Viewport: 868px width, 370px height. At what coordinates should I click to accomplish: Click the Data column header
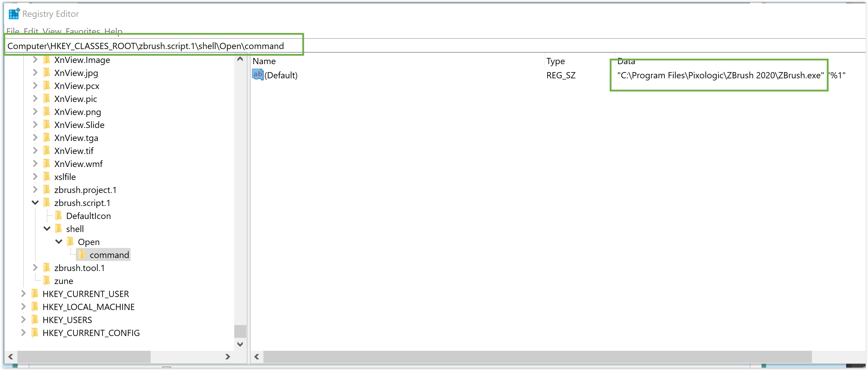626,62
